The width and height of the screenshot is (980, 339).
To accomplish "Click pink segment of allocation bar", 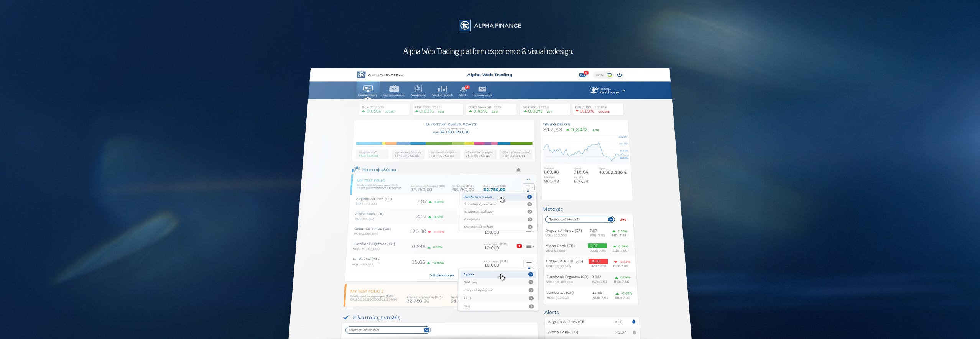I will tap(479, 144).
